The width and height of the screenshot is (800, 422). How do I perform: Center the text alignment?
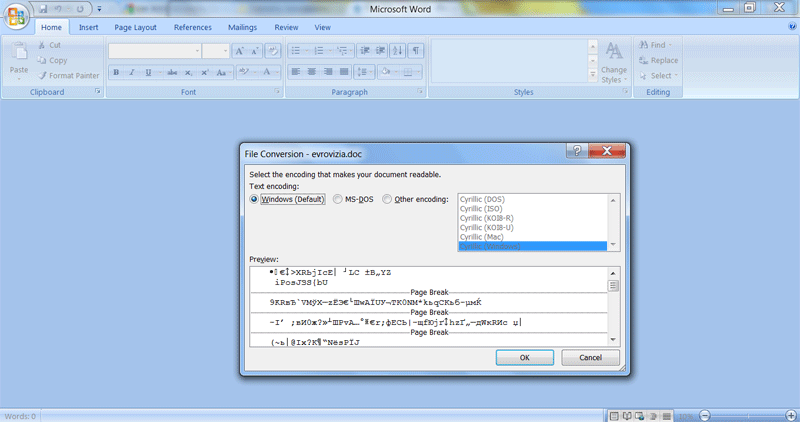[312, 72]
